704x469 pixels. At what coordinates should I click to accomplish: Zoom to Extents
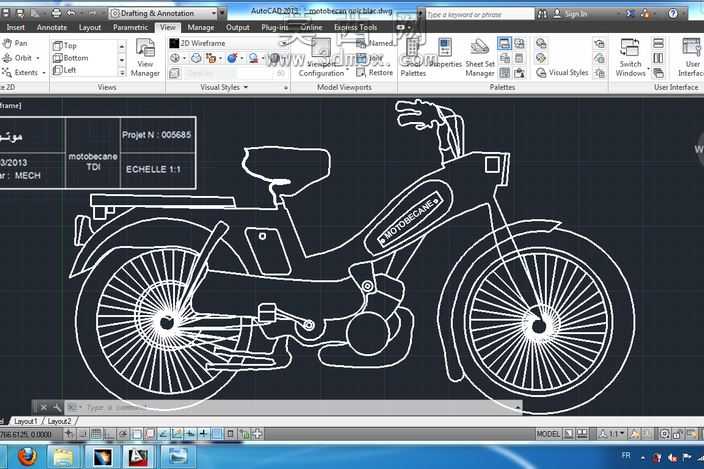(20, 72)
